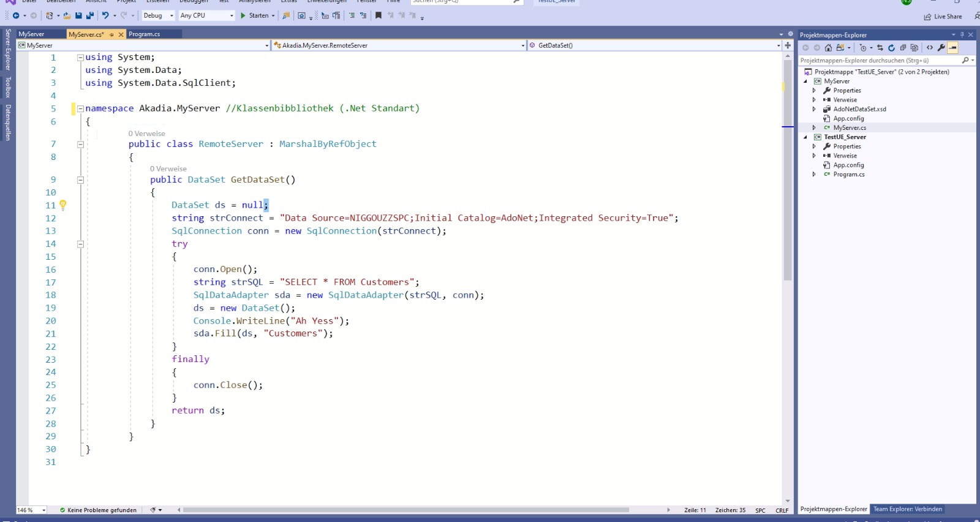
Task: Click the Navigate Backward arrow in toolbar
Action: (16, 15)
